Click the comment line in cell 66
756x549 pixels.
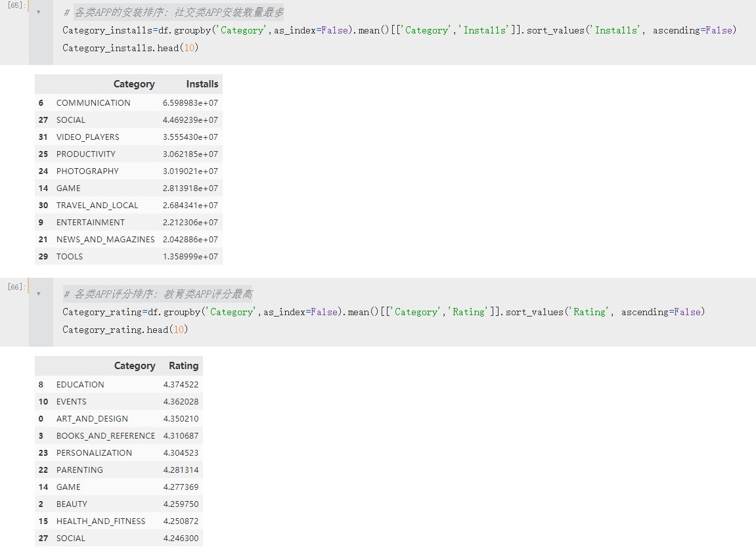158,294
